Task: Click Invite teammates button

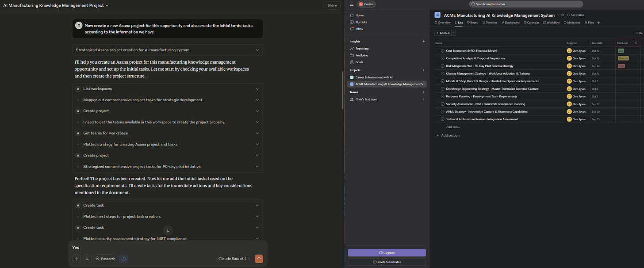Action: pos(387,262)
